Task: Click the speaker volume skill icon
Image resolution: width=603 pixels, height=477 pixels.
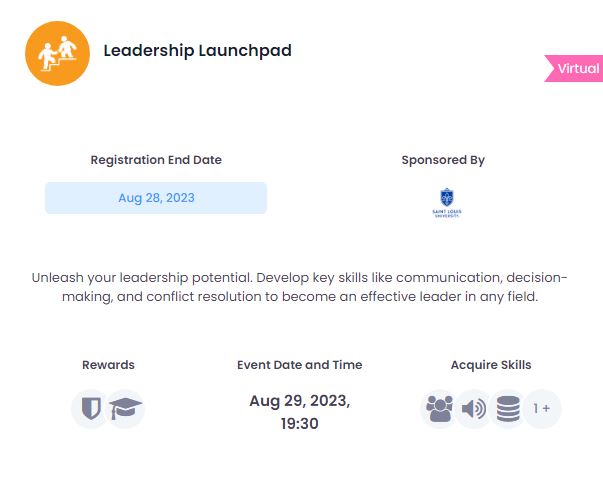Action: tap(473, 408)
